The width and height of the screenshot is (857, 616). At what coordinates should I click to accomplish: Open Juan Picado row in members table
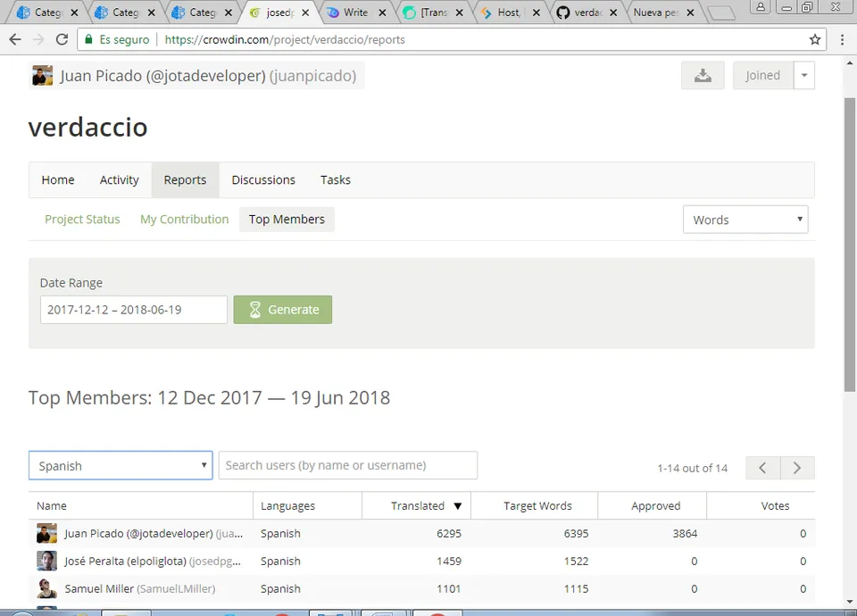click(421, 534)
